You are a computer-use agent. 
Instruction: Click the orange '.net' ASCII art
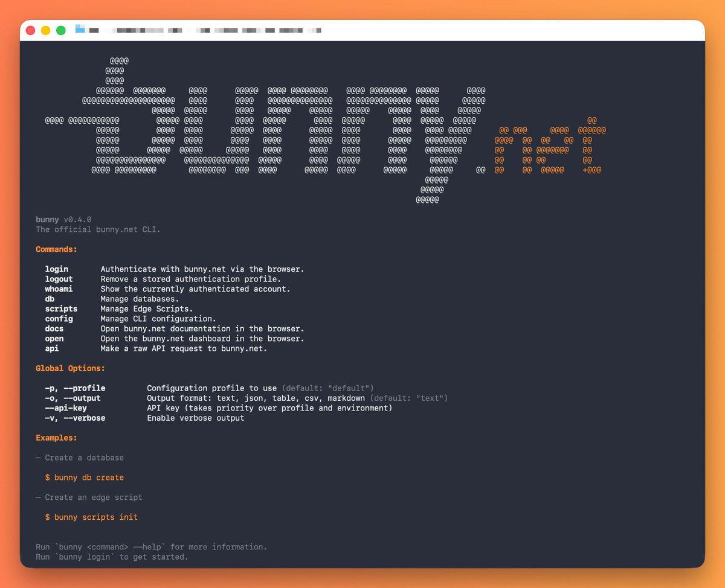click(550, 145)
